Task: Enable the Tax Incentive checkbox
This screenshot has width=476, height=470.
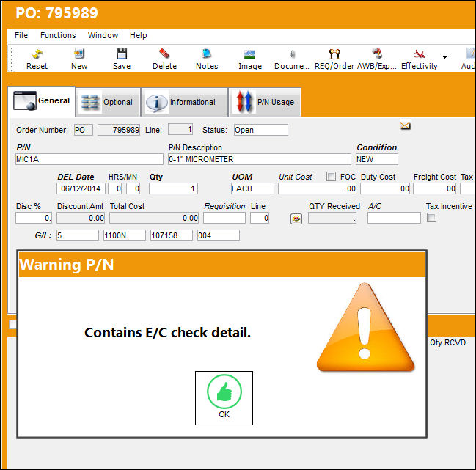Action: pos(431,218)
